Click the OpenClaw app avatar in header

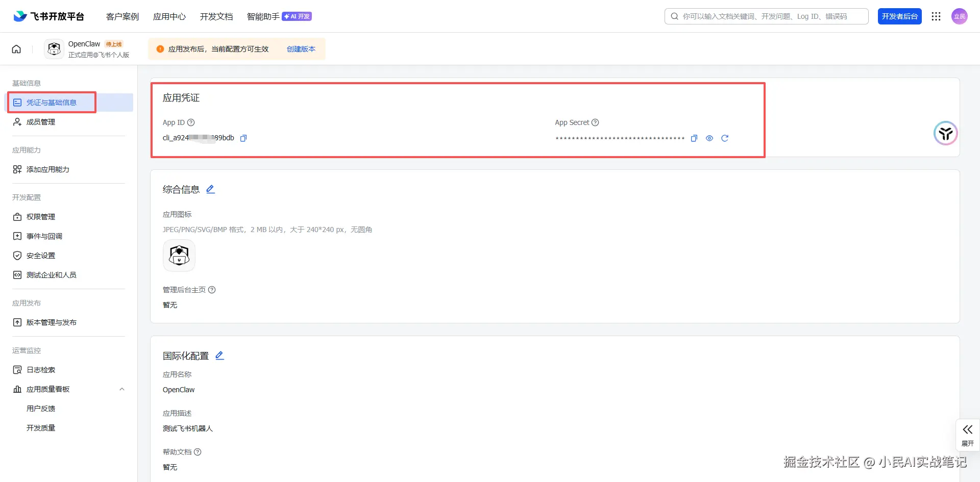pos(54,49)
